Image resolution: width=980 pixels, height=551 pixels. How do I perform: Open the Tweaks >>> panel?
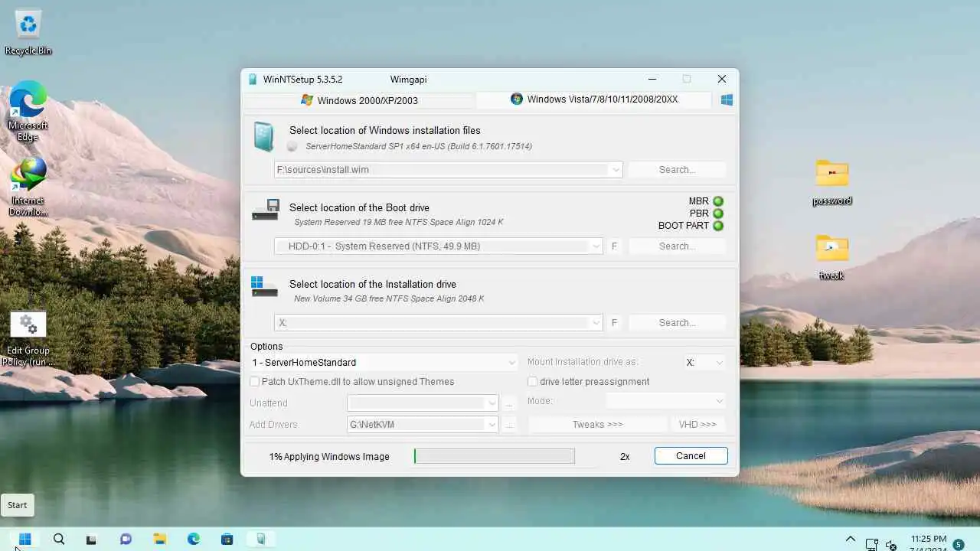598,424
